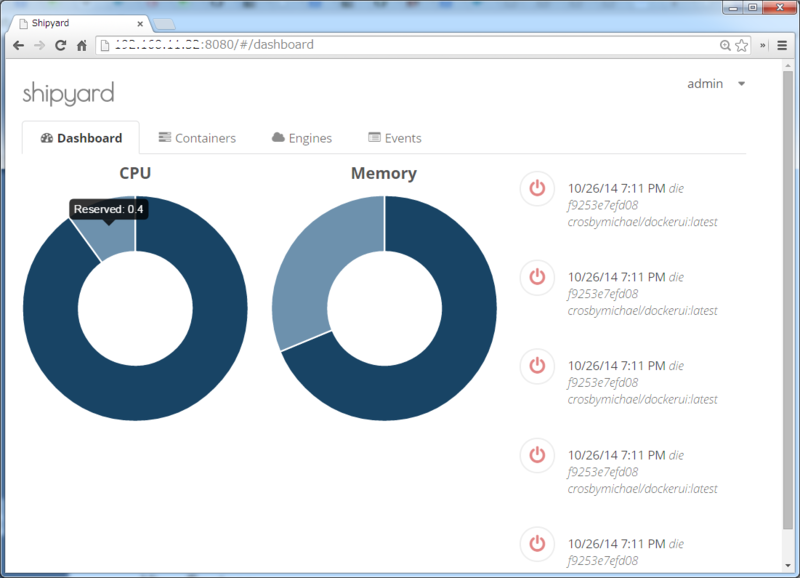Click the second die event power icon
The height and width of the screenshot is (578, 800).
coord(537,277)
